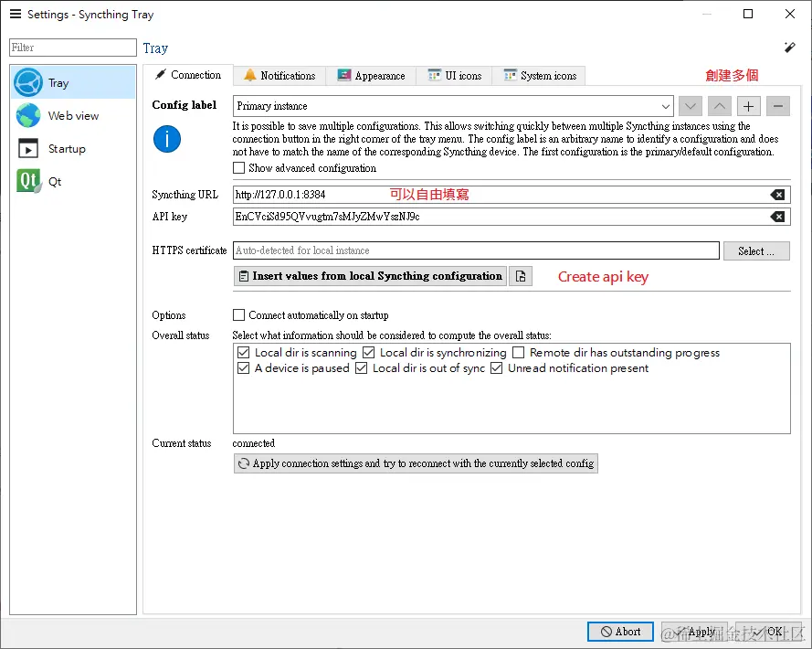Uncheck Unread notification present
The image size is (812, 649).
[x=497, y=368]
